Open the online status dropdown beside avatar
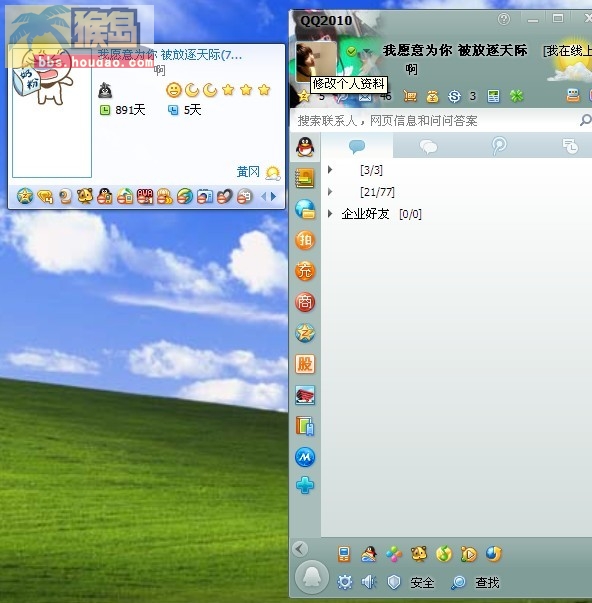Viewport: 592px width, 603px height. (x=367, y=51)
